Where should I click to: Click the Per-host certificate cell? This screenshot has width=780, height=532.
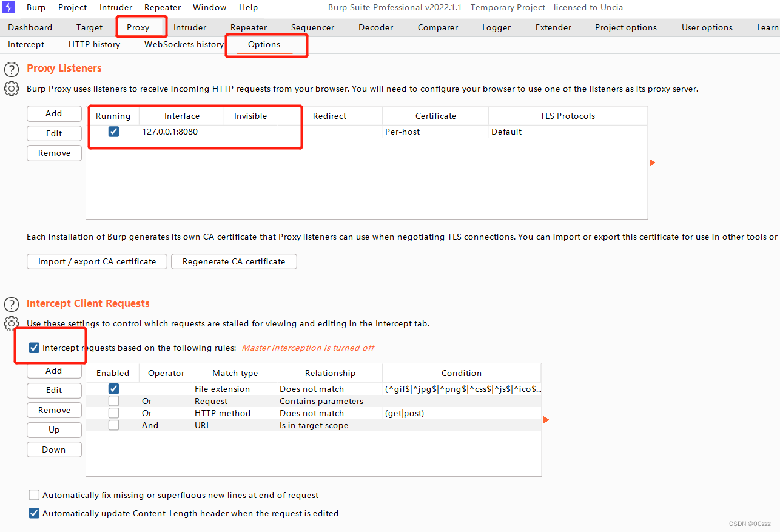tap(435, 132)
